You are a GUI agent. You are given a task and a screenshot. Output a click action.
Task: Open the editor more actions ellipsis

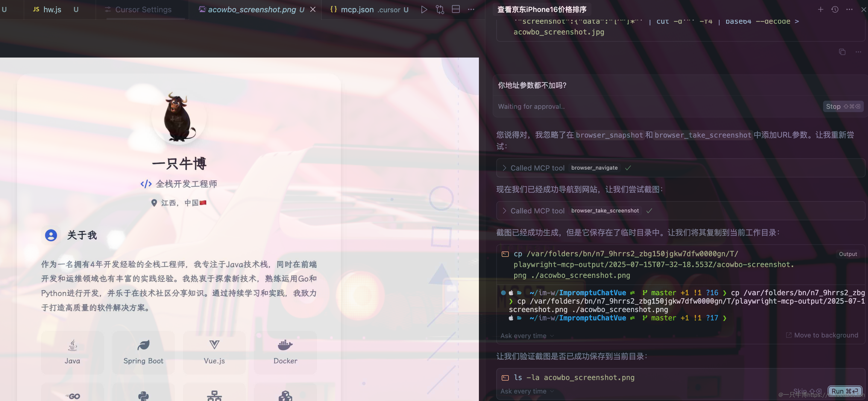(x=471, y=10)
